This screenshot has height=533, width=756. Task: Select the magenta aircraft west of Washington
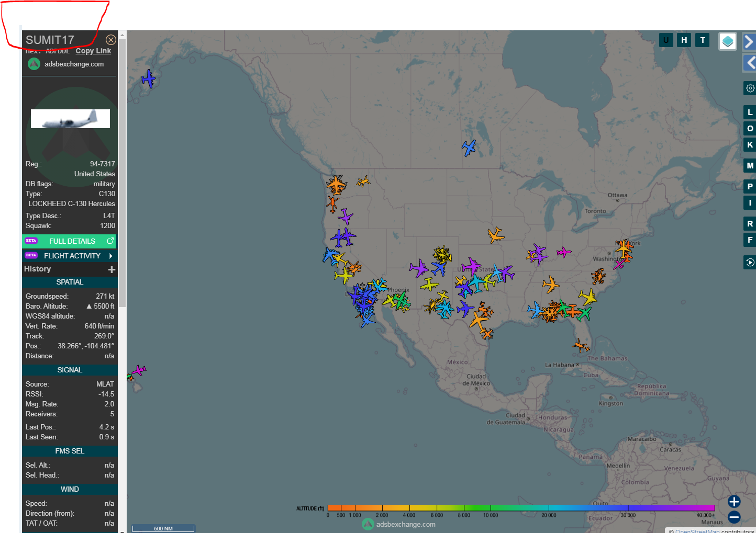(563, 253)
